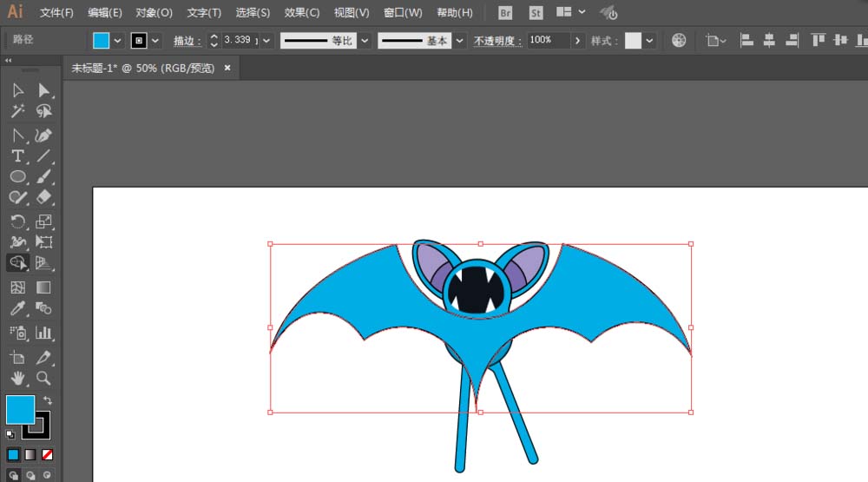This screenshot has height=482, width=868.
Task: Open stroke weight dropdown next to 3.339
Action: click(x=266, y=41)
